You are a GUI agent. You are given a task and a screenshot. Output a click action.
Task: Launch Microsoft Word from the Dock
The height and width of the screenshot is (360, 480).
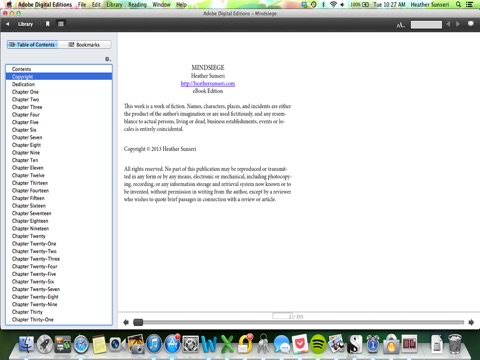209,344
